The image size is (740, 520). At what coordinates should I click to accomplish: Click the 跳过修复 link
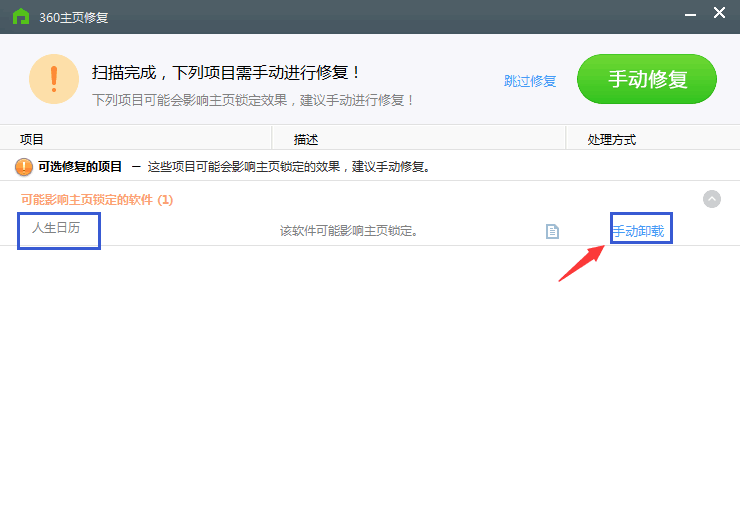[530, 81]
